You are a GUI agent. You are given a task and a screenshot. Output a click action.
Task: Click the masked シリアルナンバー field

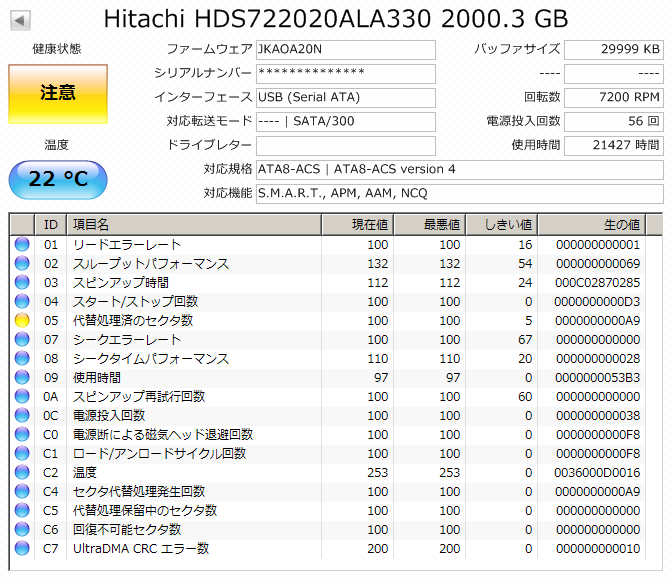pyautogui.click(x=346, y=74)
